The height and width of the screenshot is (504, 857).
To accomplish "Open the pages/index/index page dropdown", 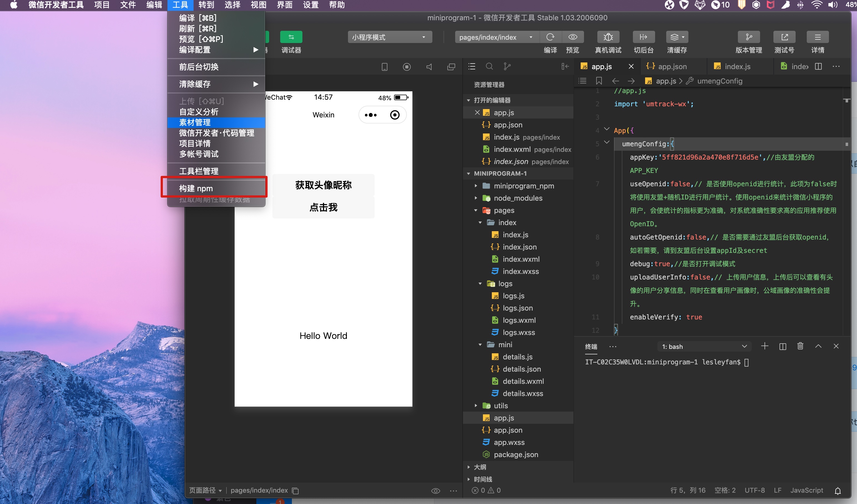I will click(497, 37).
